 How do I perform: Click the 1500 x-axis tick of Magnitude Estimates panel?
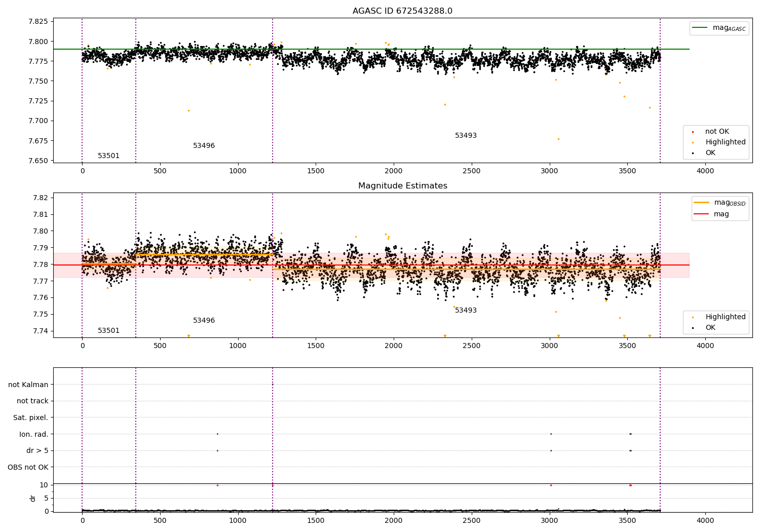pos(316,346)
